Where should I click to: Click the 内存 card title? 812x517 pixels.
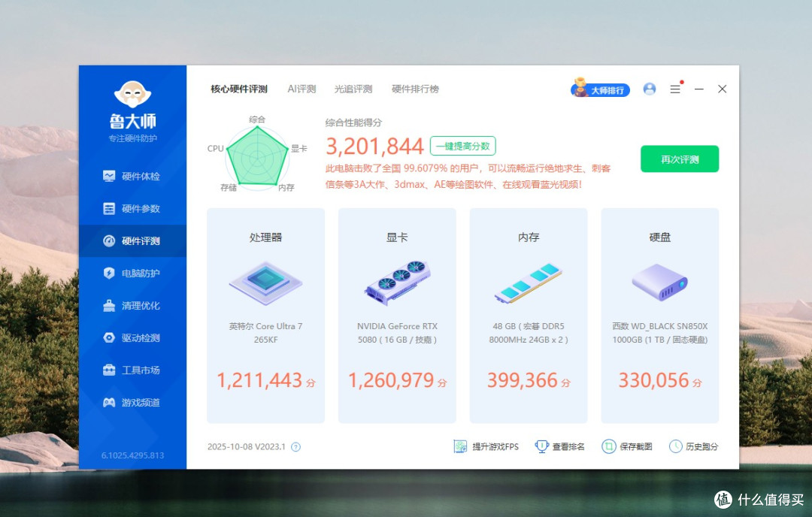529,237
